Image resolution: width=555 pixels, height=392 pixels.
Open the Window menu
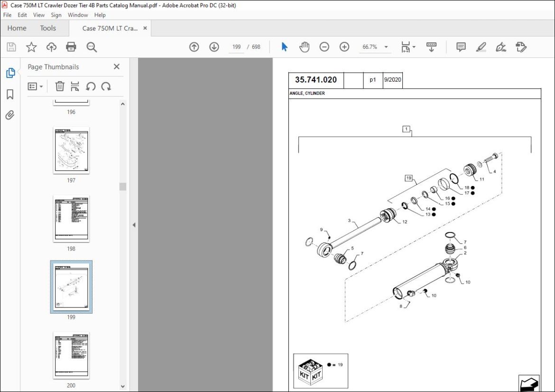[x=78, y=15]
